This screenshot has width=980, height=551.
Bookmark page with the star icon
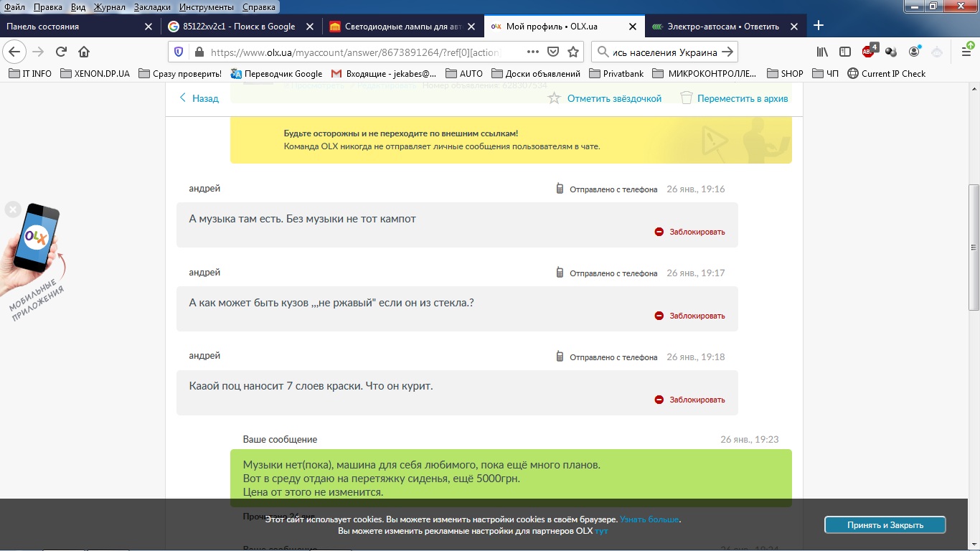573,52
